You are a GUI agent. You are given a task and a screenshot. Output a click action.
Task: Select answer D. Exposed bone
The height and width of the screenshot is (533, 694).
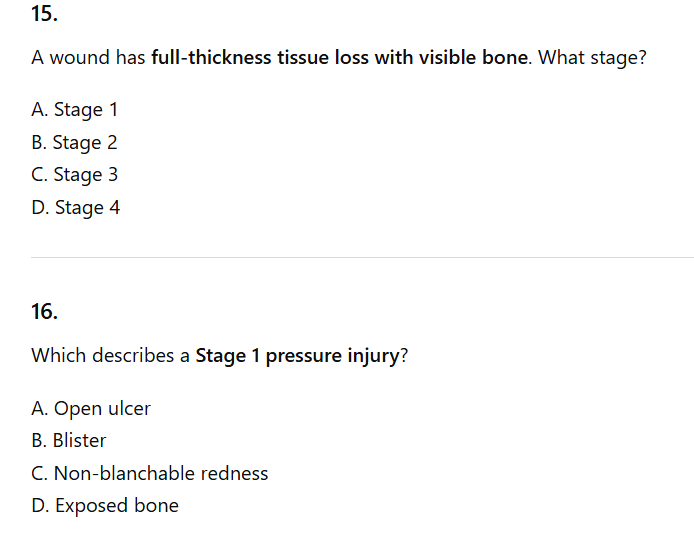coord(105,505)
